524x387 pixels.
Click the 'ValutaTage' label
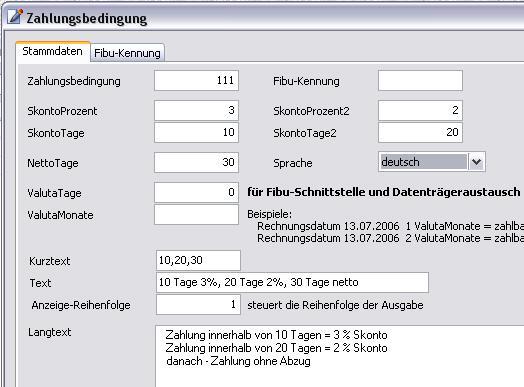(x=54, y=193)
